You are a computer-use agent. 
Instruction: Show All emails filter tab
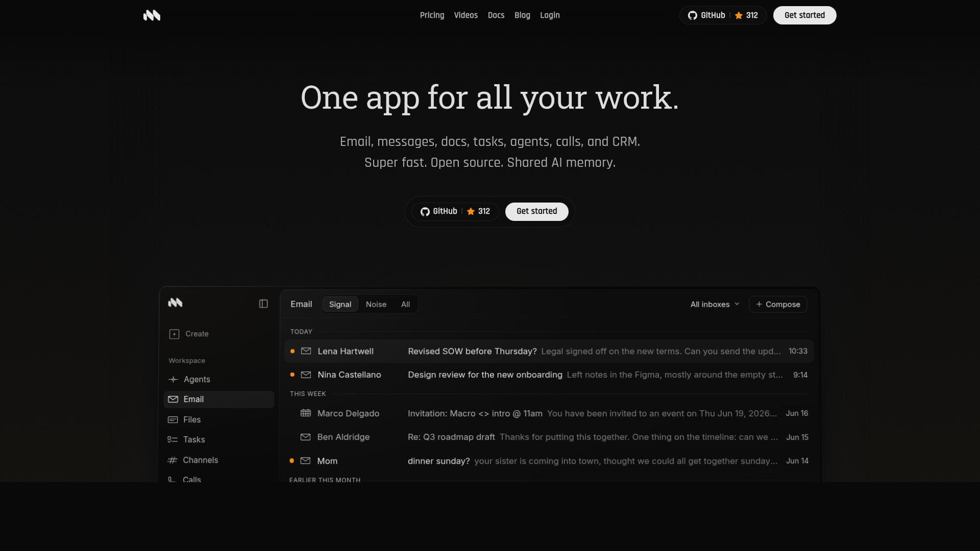(x=405, y=305)
